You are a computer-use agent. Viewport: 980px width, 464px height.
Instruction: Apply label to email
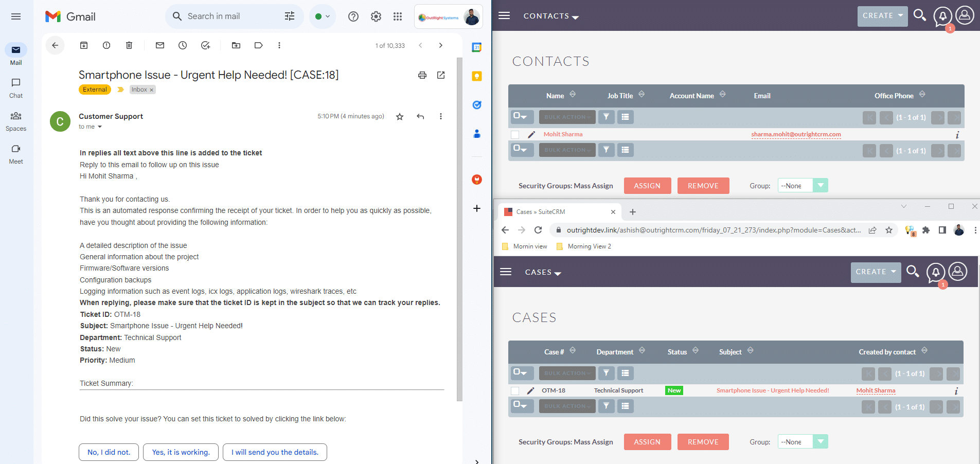259,45
